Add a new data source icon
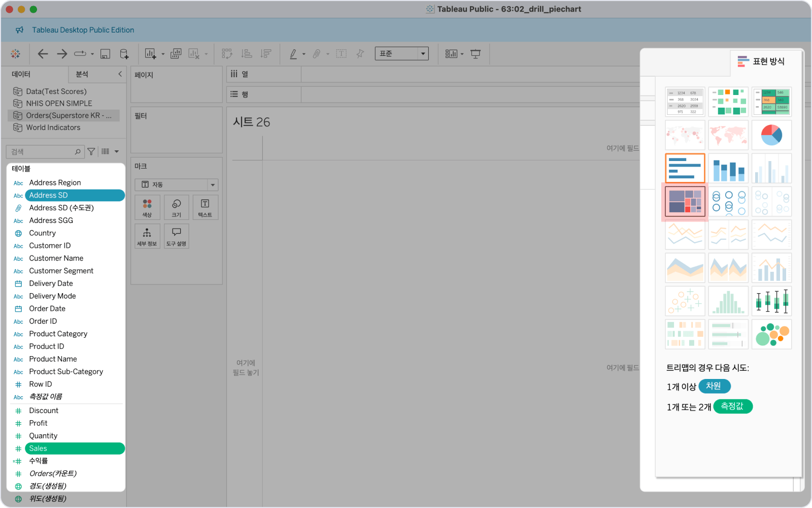This screenshot has width=812, height=508. point(124,54)
